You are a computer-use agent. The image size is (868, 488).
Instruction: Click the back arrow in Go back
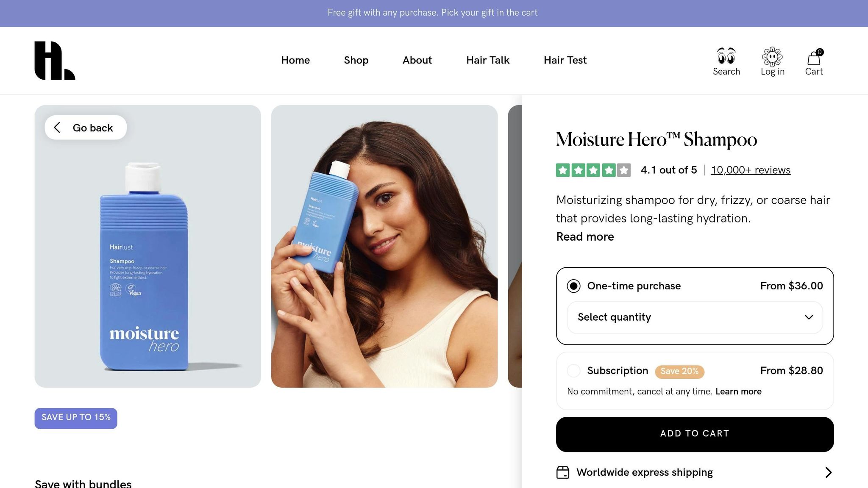click(57, 128)
